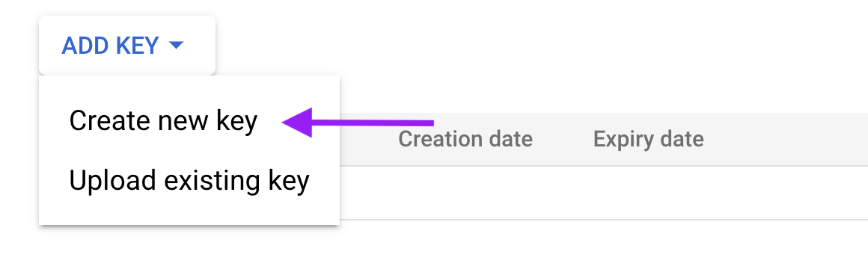Screen dimensions: 868x269
Task: Click the Expiry date label text
Action: pos(648,139)
